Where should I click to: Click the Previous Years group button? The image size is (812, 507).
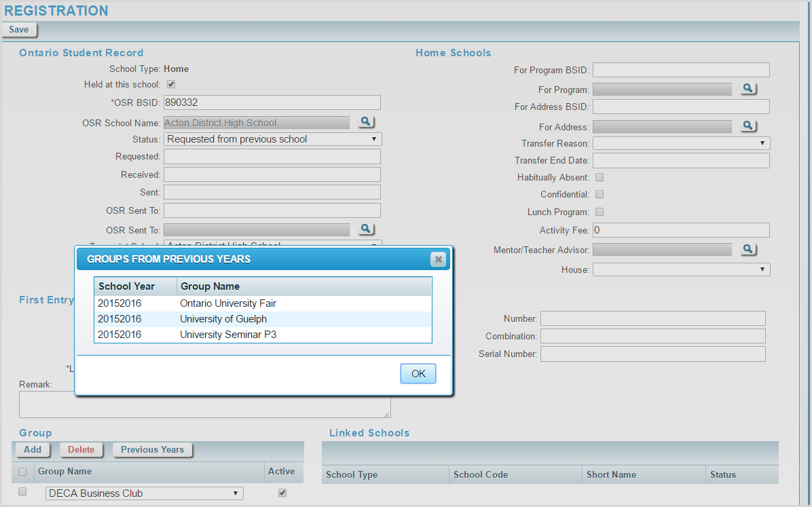point(152,449)
